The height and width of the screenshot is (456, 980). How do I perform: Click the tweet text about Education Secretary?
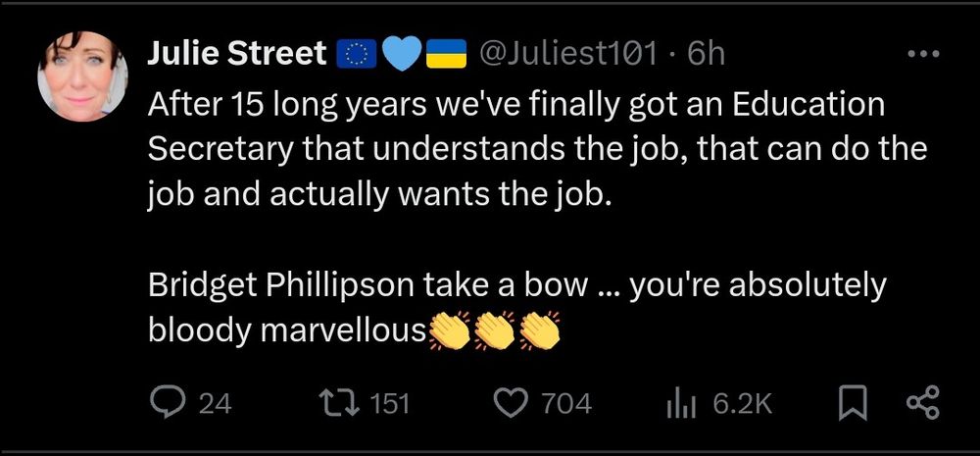point(537,151)
